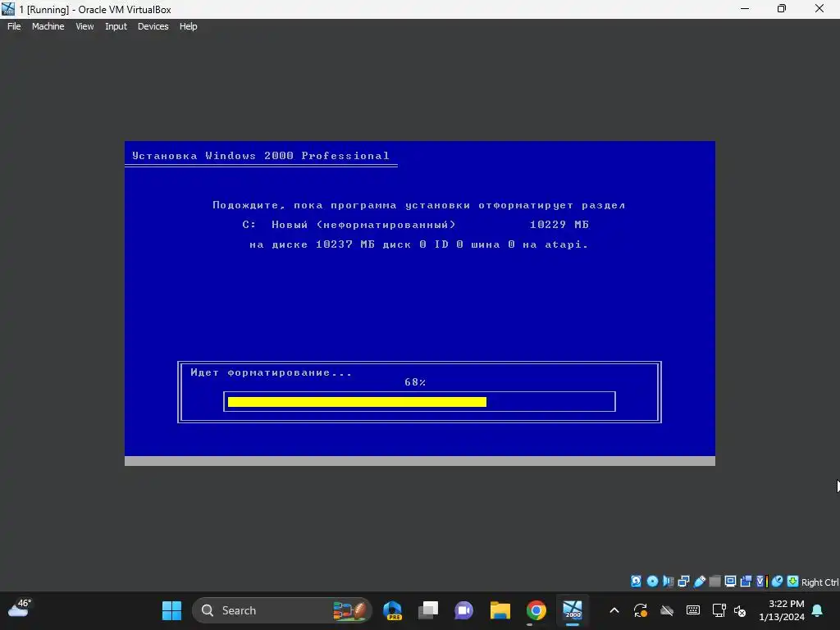The width and height of the screenshot is (840, 630).
Task: Click the muted volume tray icon
Action: 740,610
